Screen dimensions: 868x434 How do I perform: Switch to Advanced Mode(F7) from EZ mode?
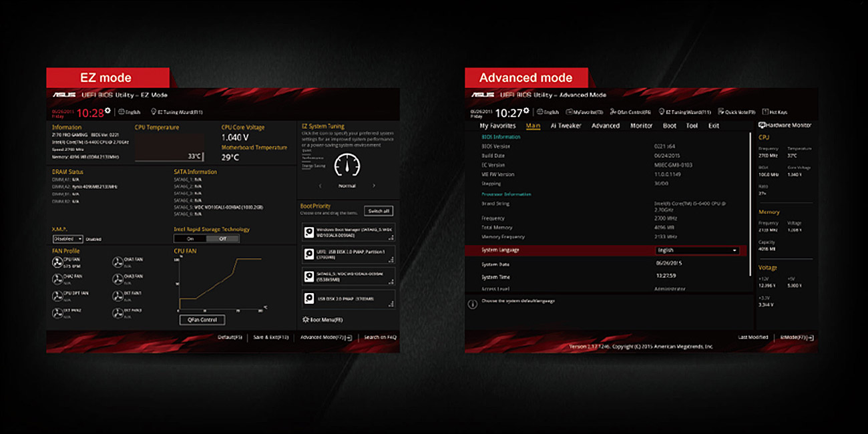[326, 337]
